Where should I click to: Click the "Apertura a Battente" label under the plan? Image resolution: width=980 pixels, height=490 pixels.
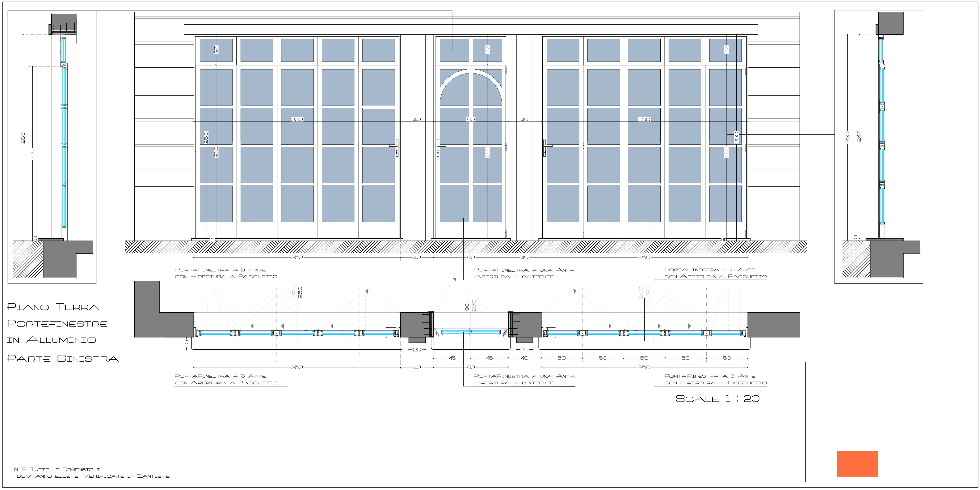point(514,383)
